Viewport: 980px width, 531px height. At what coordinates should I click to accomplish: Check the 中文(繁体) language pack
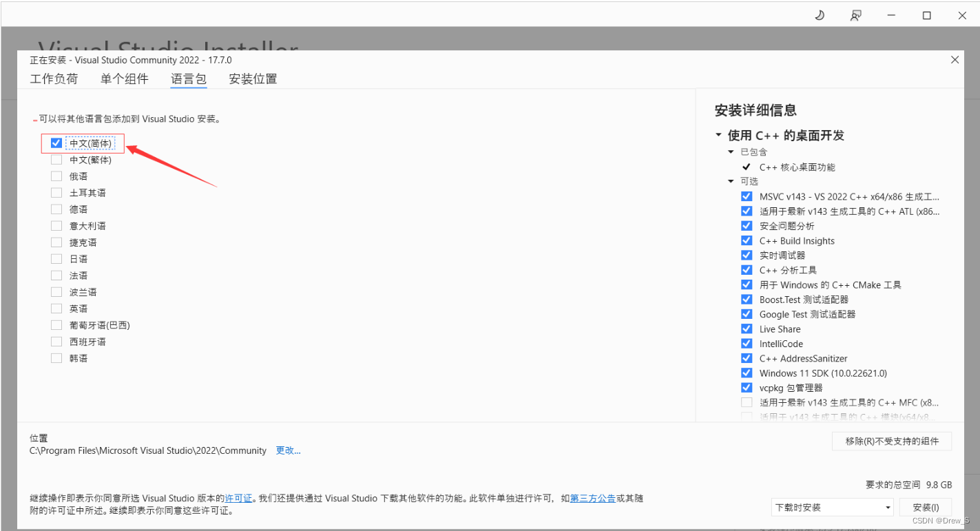tap(56, 160)
